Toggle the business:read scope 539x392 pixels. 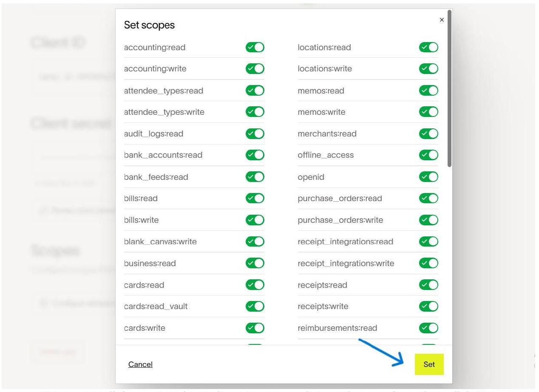click(x=255, y=263)
